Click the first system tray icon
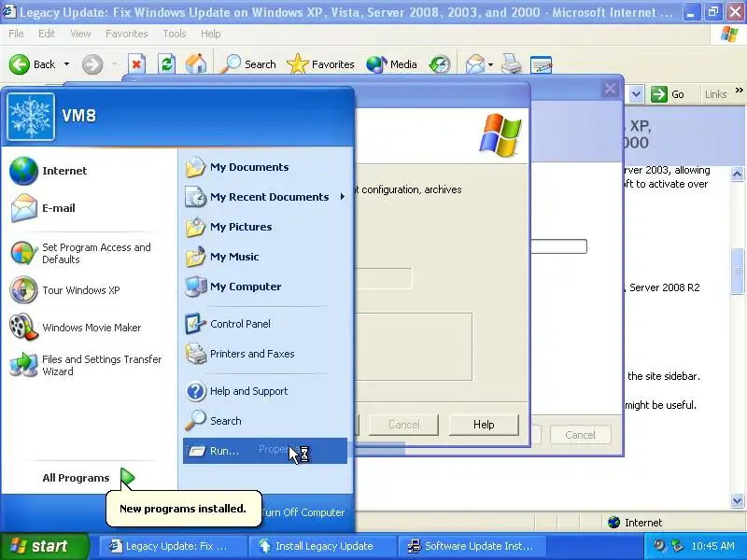The height and width of the screenshot is (560, 747). point(659,545)
